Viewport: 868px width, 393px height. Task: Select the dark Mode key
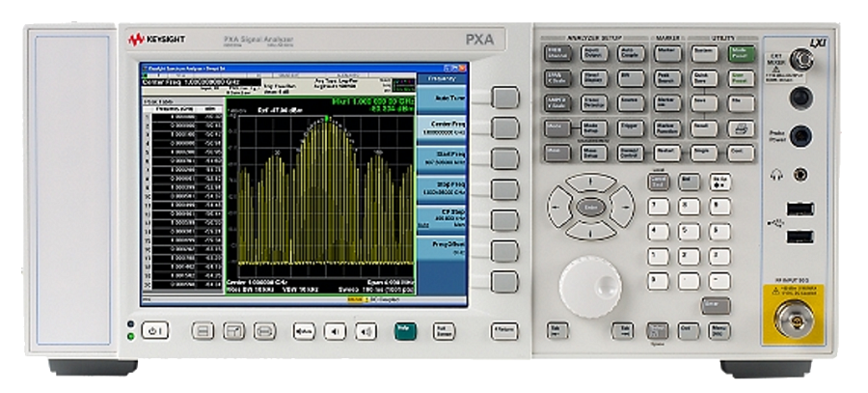(x=556, y=128)
